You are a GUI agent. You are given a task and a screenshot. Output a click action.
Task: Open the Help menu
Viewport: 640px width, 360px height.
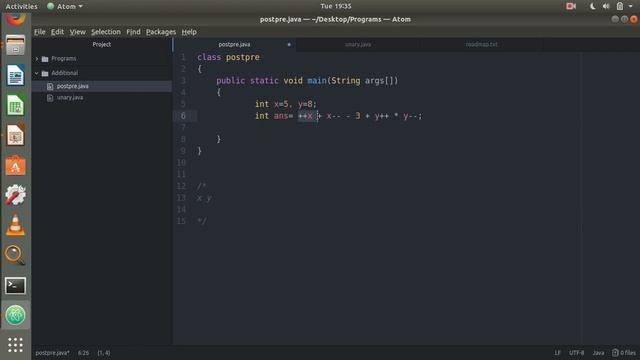pyautogui.click(x=189, y=32)
